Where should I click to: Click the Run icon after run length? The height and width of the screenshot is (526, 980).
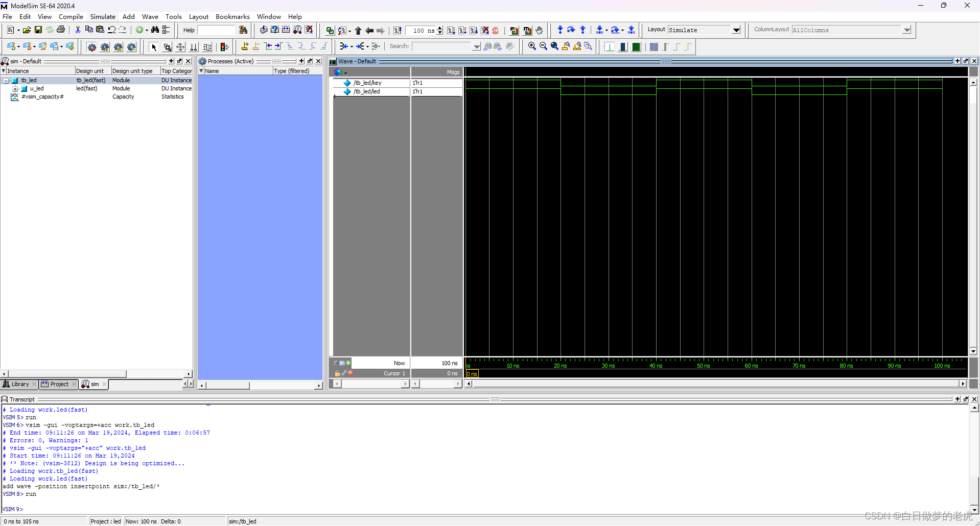(451, 31)
